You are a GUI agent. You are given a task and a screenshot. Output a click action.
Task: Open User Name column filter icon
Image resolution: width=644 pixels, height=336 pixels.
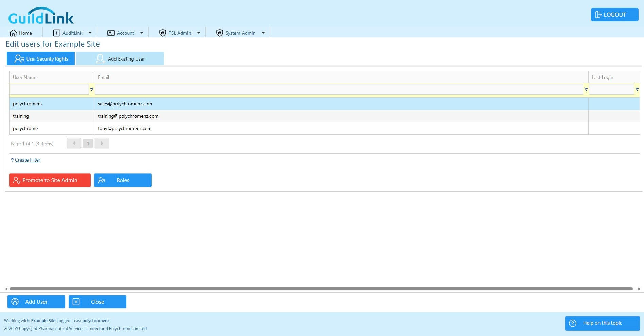(92, 89)
